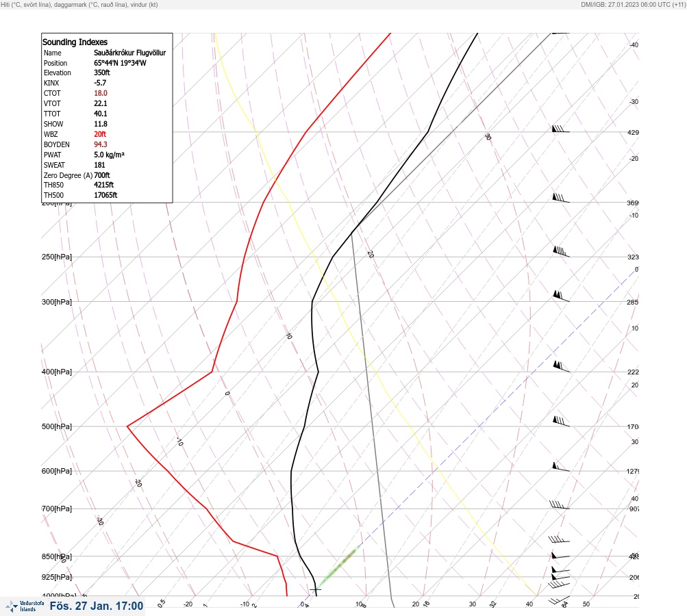Click the 'Sounding Indexes' title
The image size is (687, 616).
[x=75, y=42]
